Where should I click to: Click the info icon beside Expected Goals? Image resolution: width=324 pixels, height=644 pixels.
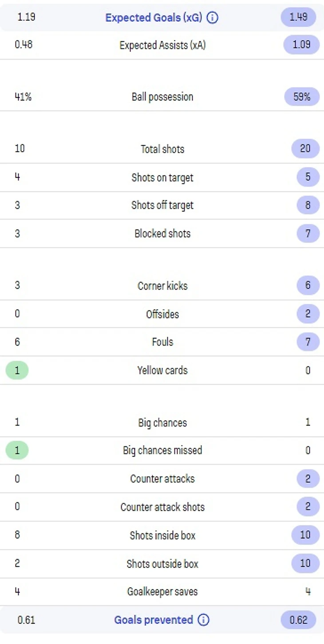(x=213, y=18)
